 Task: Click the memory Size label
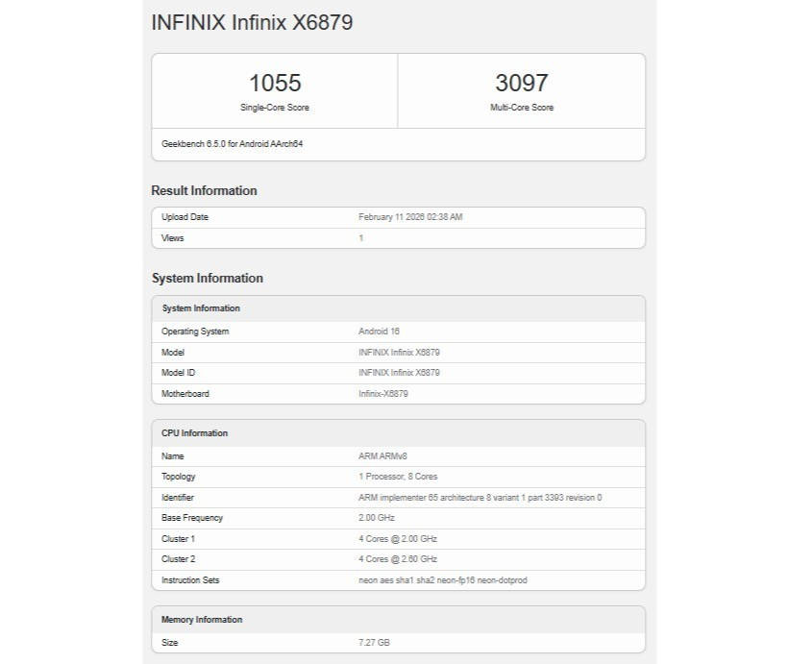(170, 643)
